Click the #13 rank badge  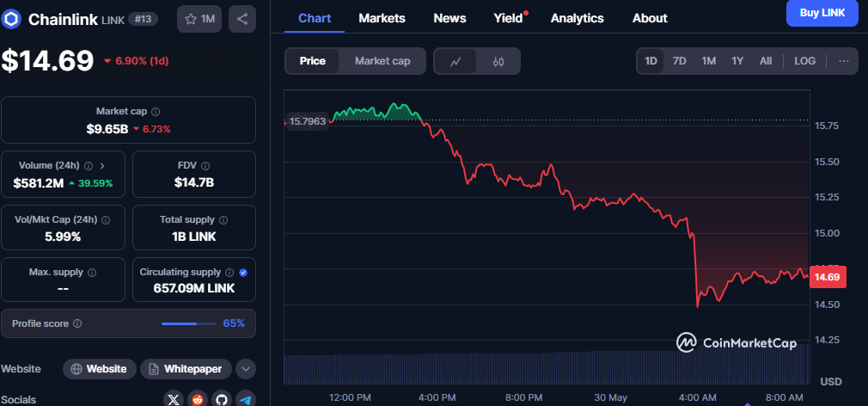144,20
